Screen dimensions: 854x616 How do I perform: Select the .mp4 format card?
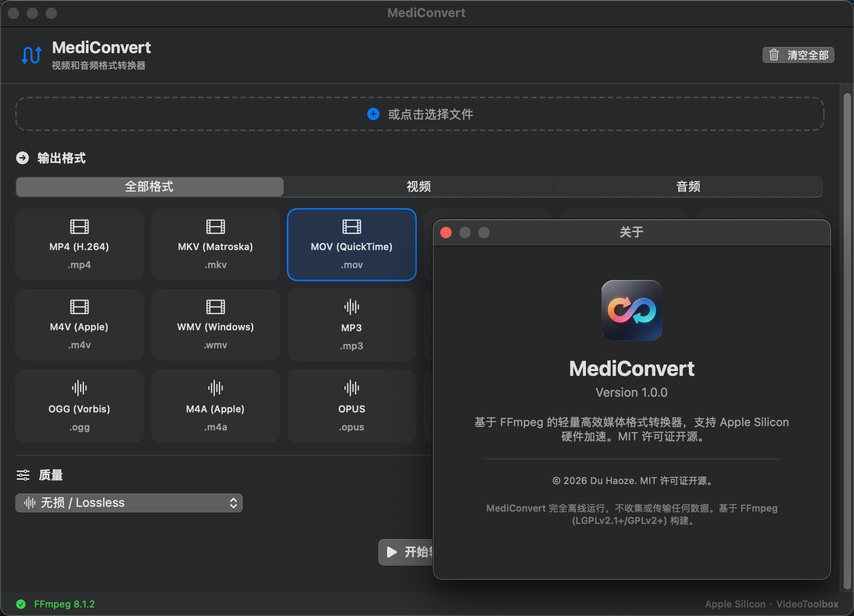(79, 244)
